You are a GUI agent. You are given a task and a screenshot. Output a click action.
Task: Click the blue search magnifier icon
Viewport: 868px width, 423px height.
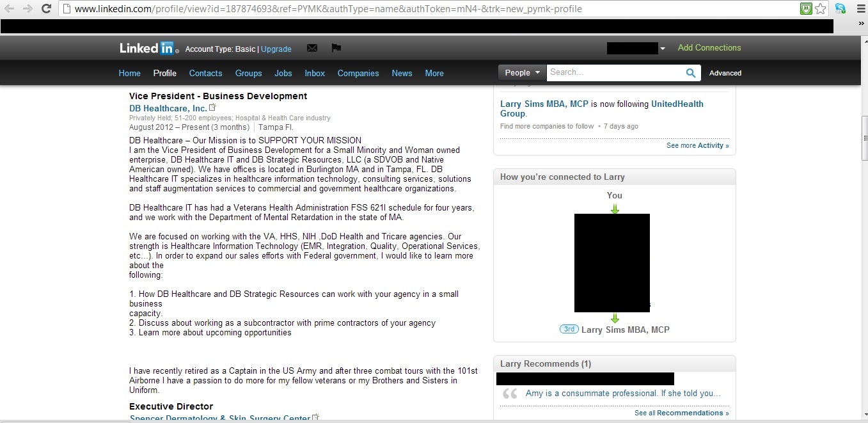point(691,73)
